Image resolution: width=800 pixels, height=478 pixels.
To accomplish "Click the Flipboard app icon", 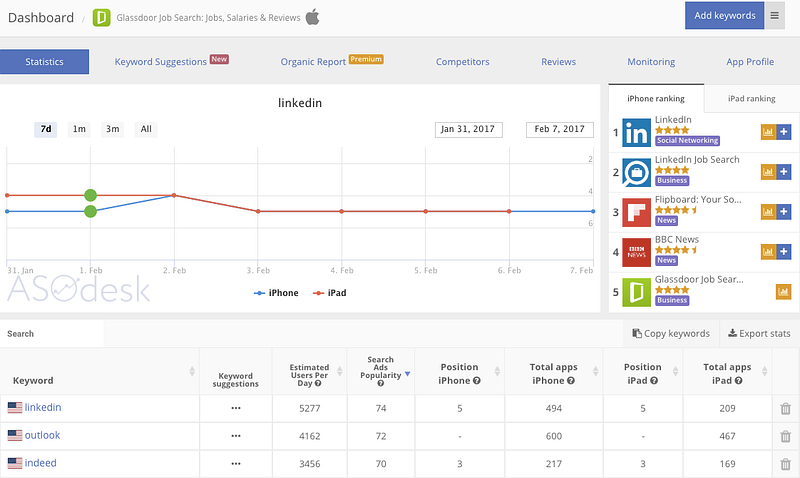I will tap(636, 212).
